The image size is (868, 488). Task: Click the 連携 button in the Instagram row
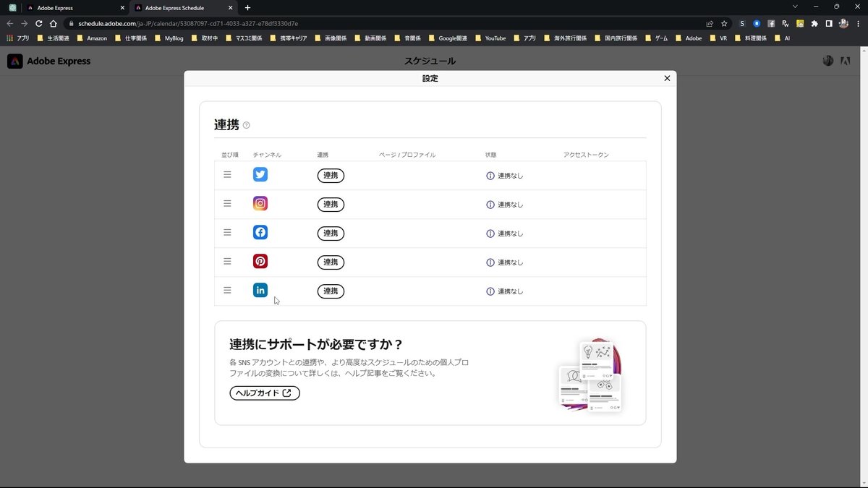click(331, 205)
